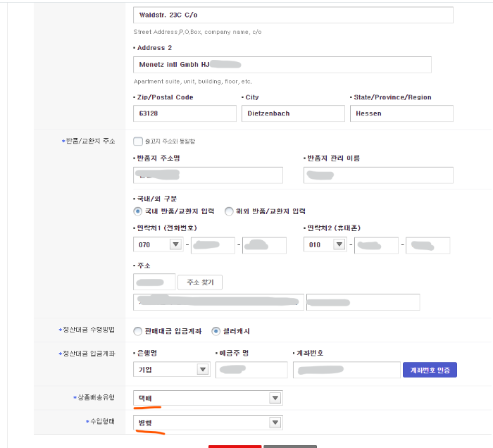Click the Address 2 input field
Image resolution: width=493 pixels, height=448 pixels.
(282, 65)
